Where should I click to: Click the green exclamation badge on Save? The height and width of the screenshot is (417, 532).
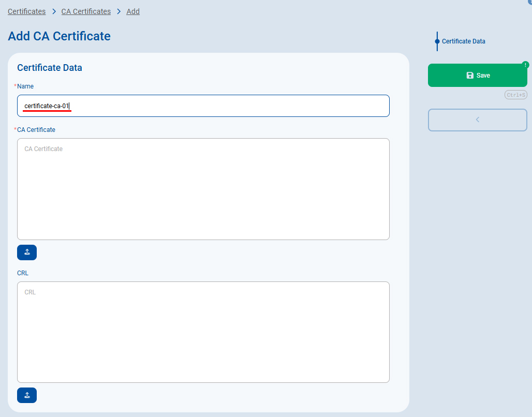click(525, 65)
